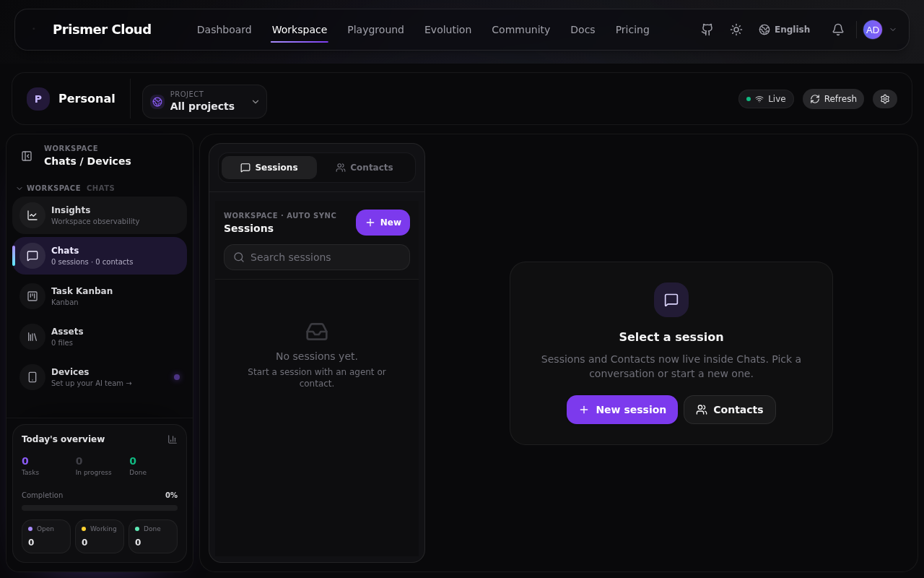Click the Assets library icon
Image resolution: width=924 pixels, height=578 pixels.
pyautogui.click(x=32, y=337)
